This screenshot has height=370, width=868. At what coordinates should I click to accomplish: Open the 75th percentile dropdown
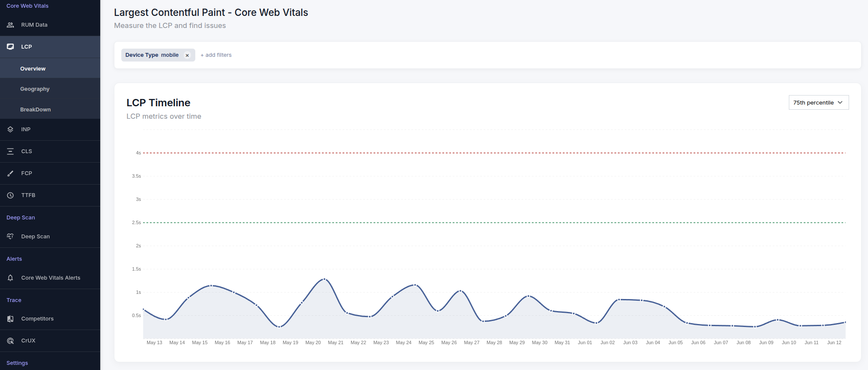coord(818,102)
